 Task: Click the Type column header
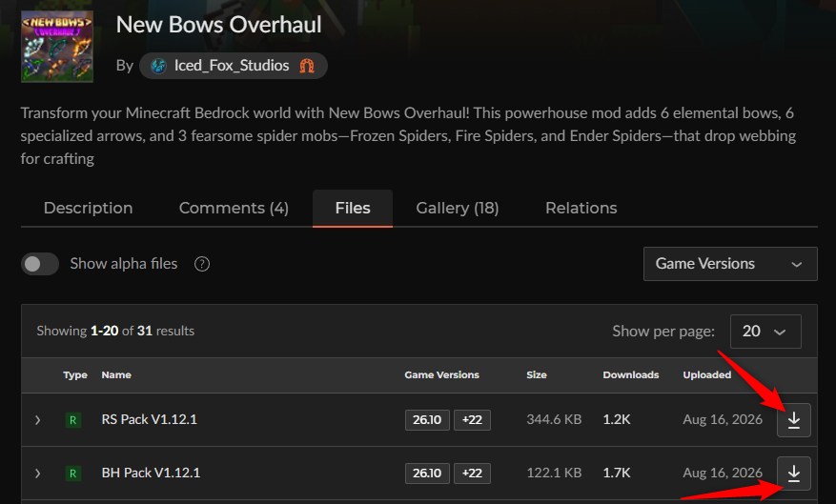pyautogui.click(x=75, y=375)
